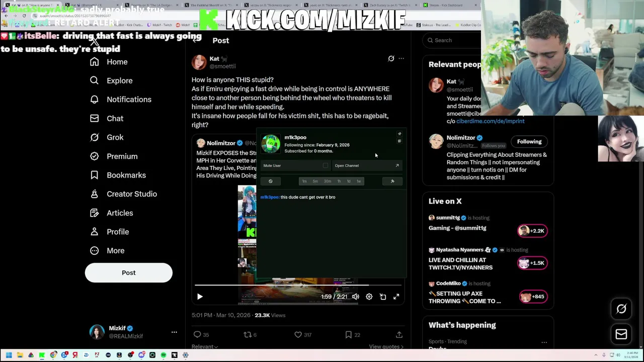The image size is (644, 362).
Task: Click the copy icon below the pin
Action: coord(399,141)
